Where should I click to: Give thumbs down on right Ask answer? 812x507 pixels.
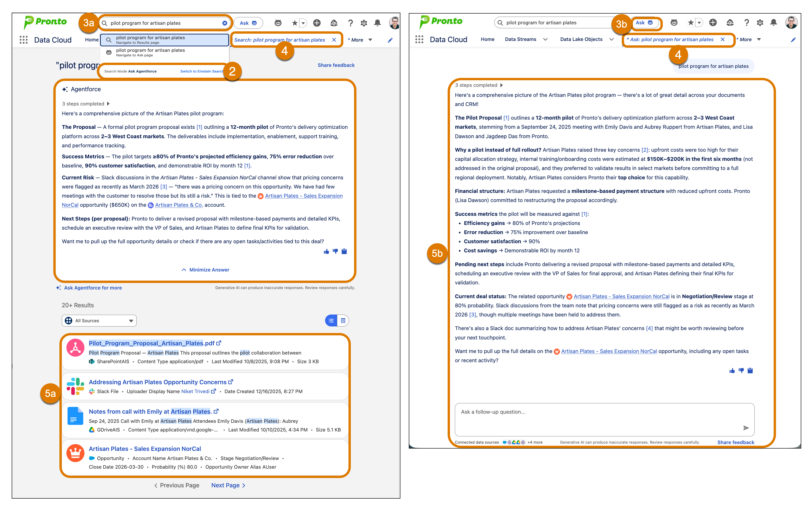(741, 370)
